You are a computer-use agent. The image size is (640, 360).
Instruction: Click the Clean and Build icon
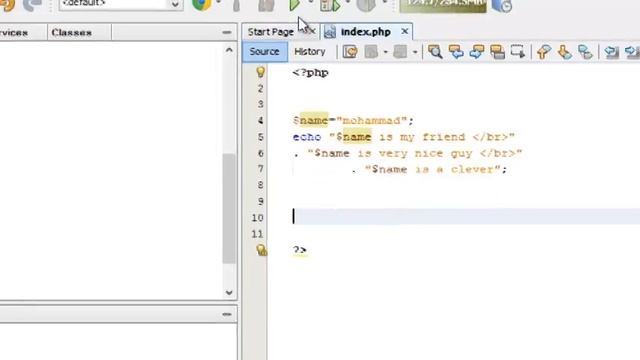[x=266, y=5]
